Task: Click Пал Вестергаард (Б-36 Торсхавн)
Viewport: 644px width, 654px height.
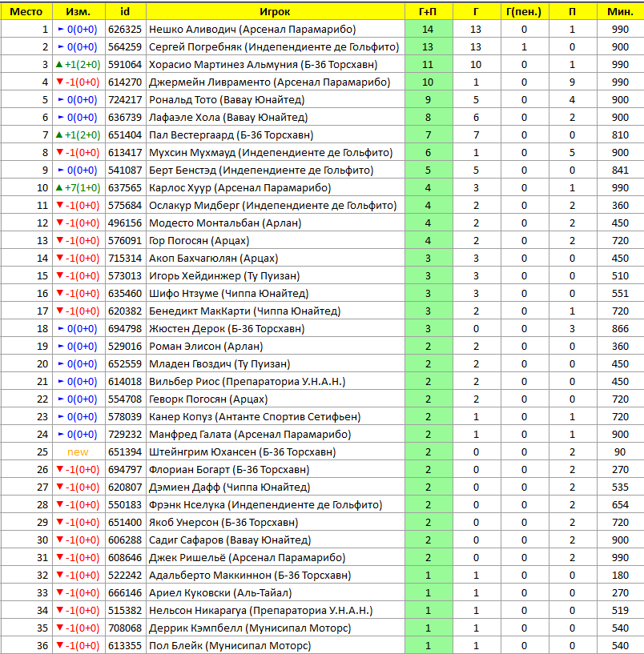Action: click(231, 134)
